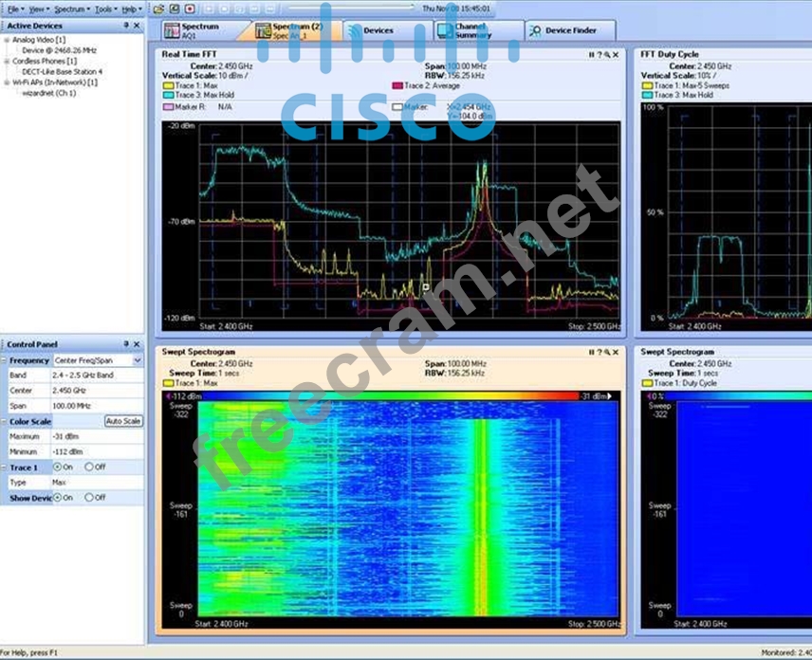The height and width of the screenshot is (660, 812).
Task: Set Trace 1 to Off
Action: (89, 467)
